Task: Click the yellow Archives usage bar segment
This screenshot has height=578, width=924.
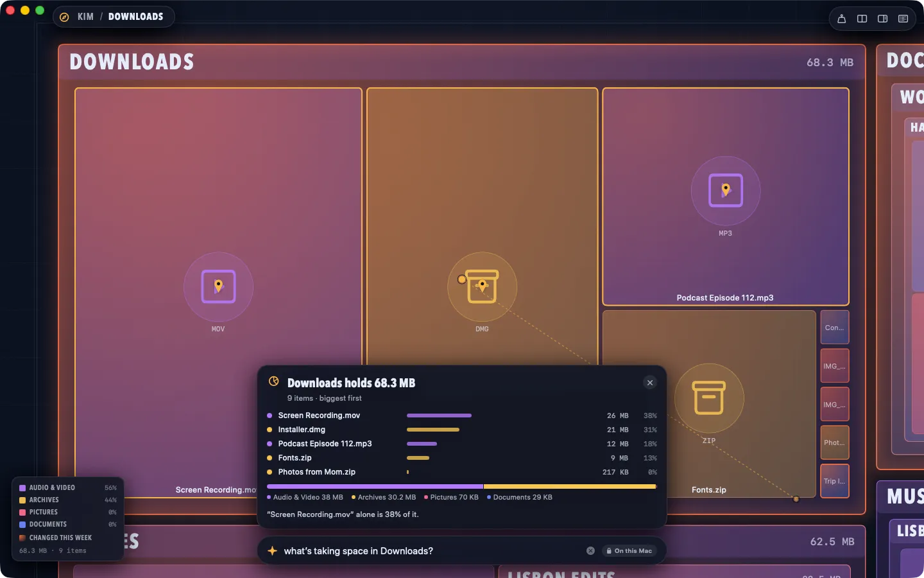Action: point(570,487)
